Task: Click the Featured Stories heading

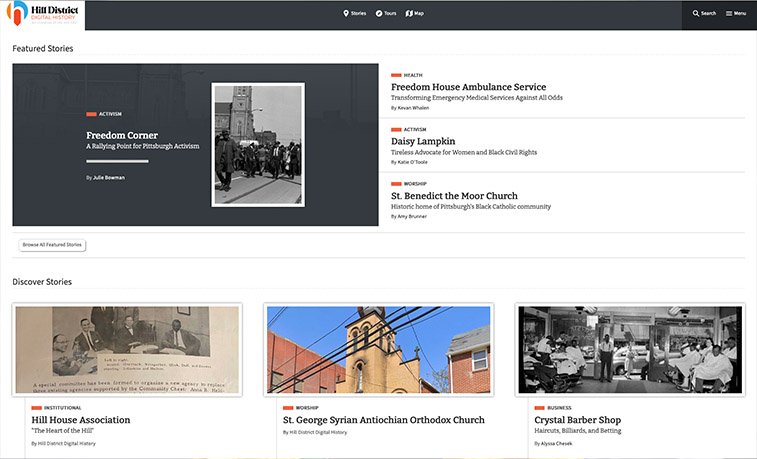Action: pyautogui.click(x=43, y=48)
